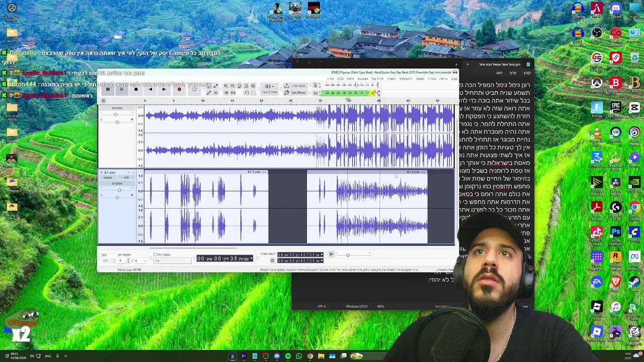Screen dimensions: 644x362
Task: Open Audacity's אפקטים (Effect) menu
Action: tap(363, 78)
